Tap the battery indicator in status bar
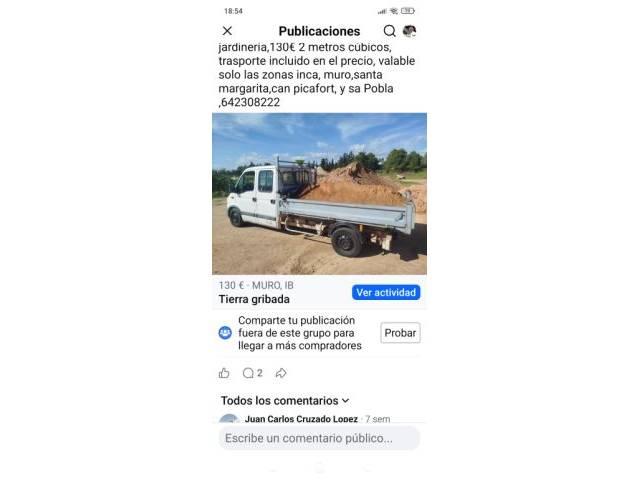Viewport: 640px width, 480px height. [x=407, y=11]
